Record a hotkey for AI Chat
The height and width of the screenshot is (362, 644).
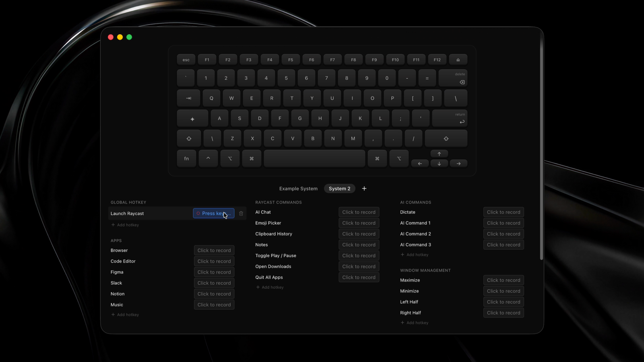(359, 212)
